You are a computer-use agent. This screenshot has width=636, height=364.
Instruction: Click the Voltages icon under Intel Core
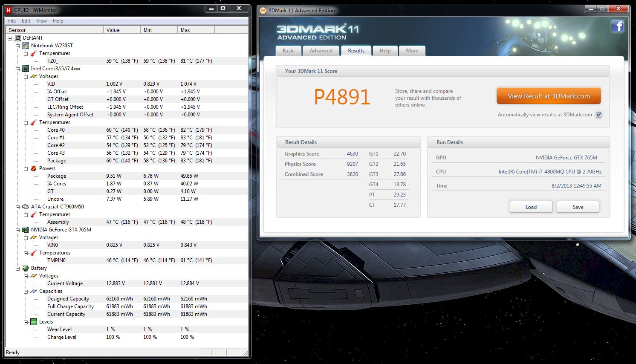pyautogui.click(x=34, y=76)
